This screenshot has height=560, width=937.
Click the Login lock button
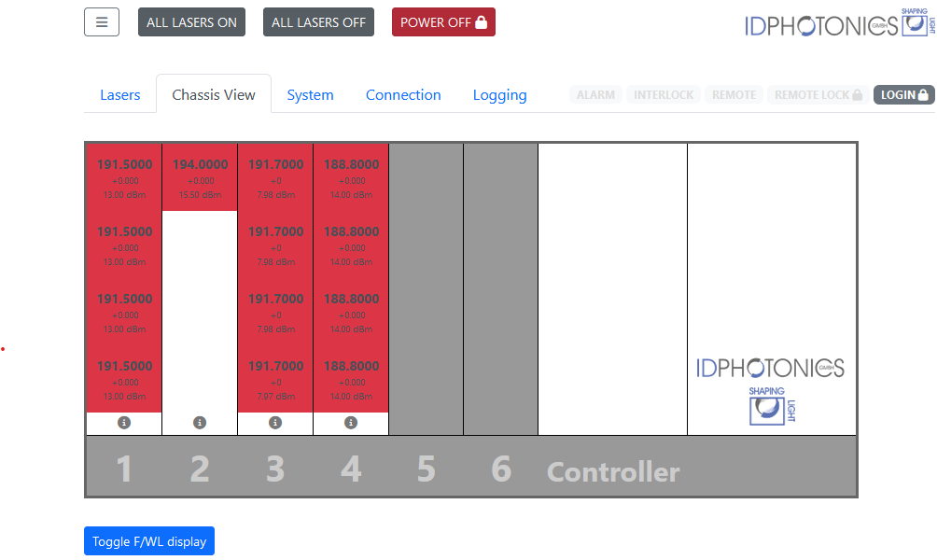coord(903,95)
